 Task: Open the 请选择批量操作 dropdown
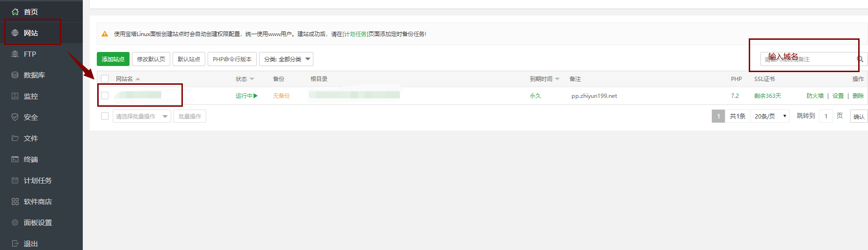pos(142,116)
